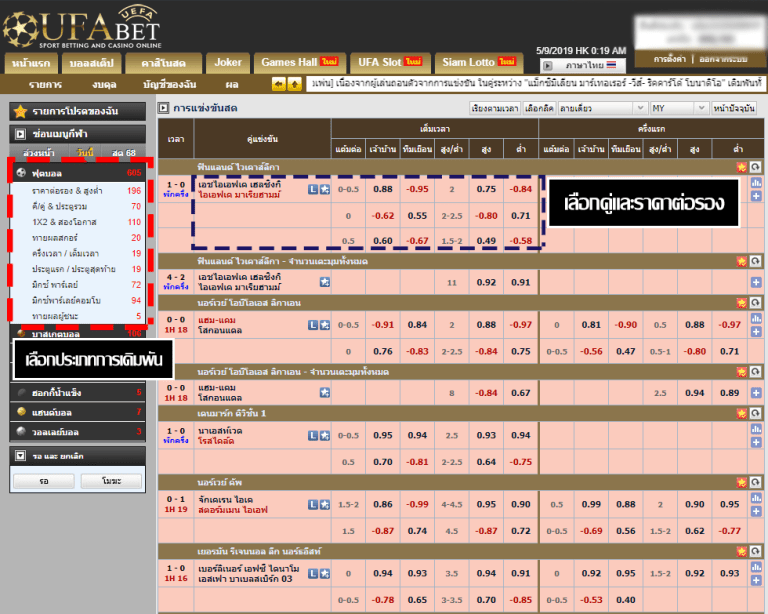The height and width of the screenshot is (614, 768).
Task: Refresh นอร์เวย์ โอบีโอเอส ลีกาเอน league icon
Action: pos(755,303)
